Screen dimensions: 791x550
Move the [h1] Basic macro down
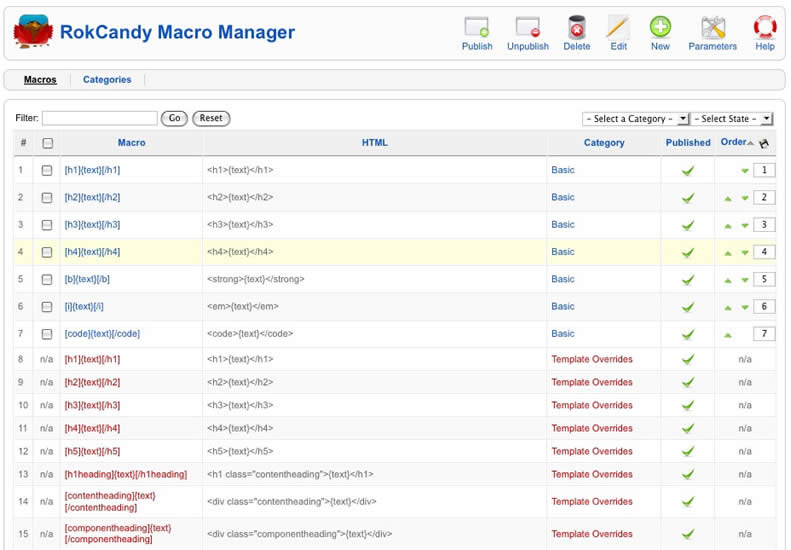[x=745, y=171]
